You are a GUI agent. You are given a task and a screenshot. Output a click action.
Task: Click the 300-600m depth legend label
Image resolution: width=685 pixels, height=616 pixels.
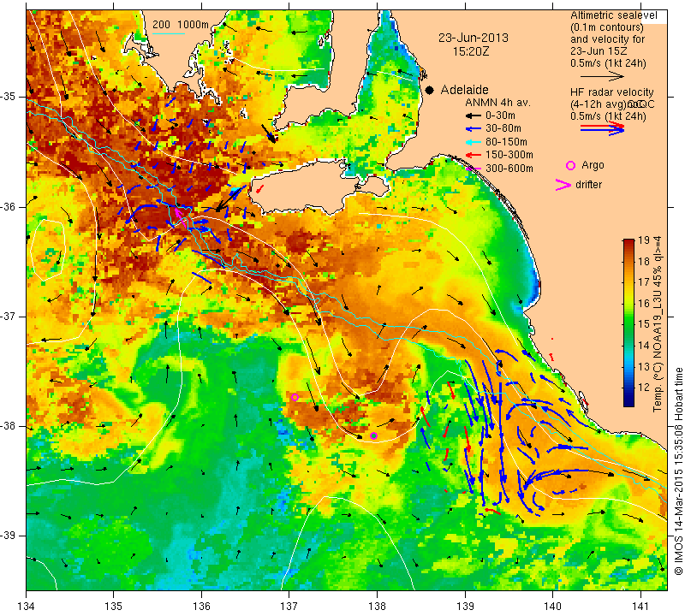tap(509, 168)
